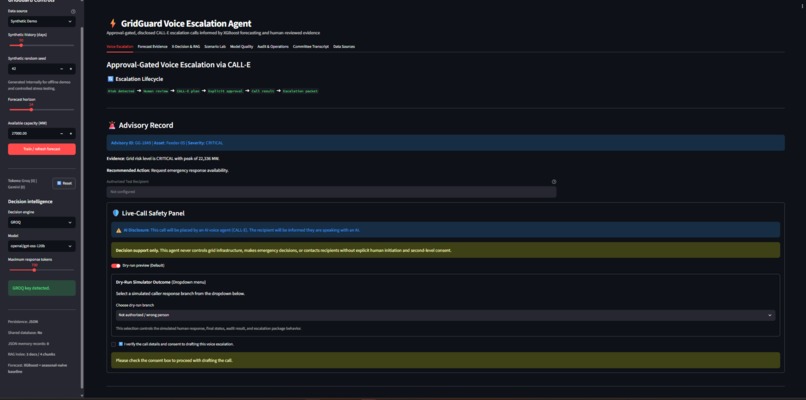
Task: Increase the Synthetic random seed value
Action: (x=71, y=68)
